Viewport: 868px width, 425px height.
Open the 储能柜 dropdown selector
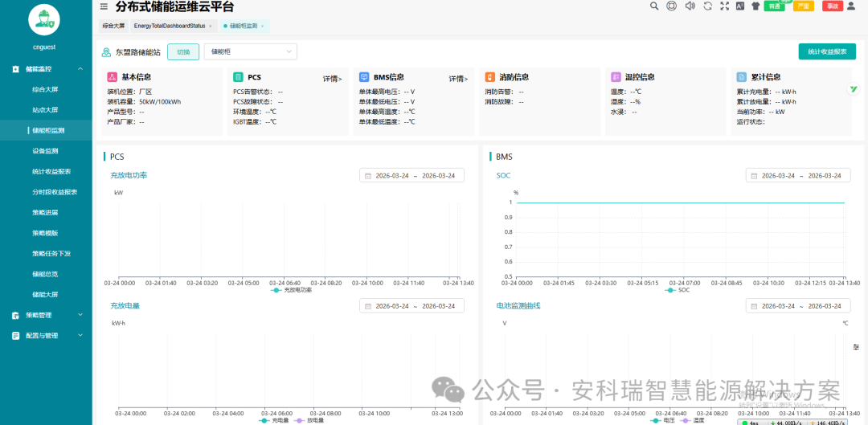(250, 52)
